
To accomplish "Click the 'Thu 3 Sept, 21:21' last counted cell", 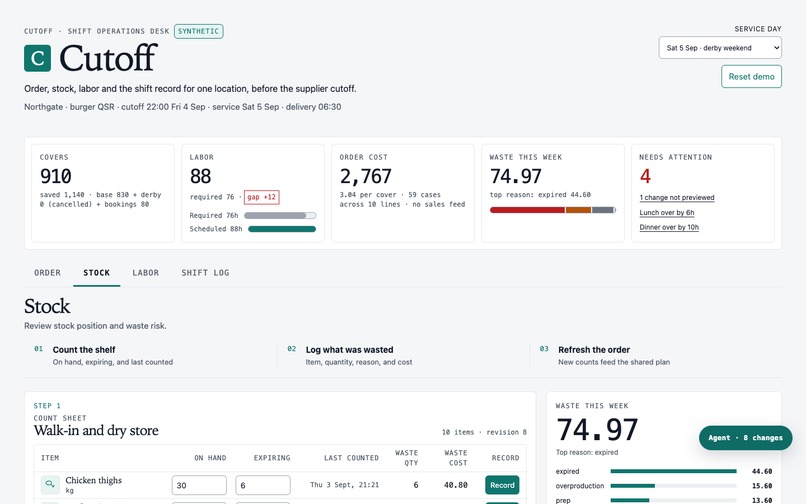I will point(344,484).
